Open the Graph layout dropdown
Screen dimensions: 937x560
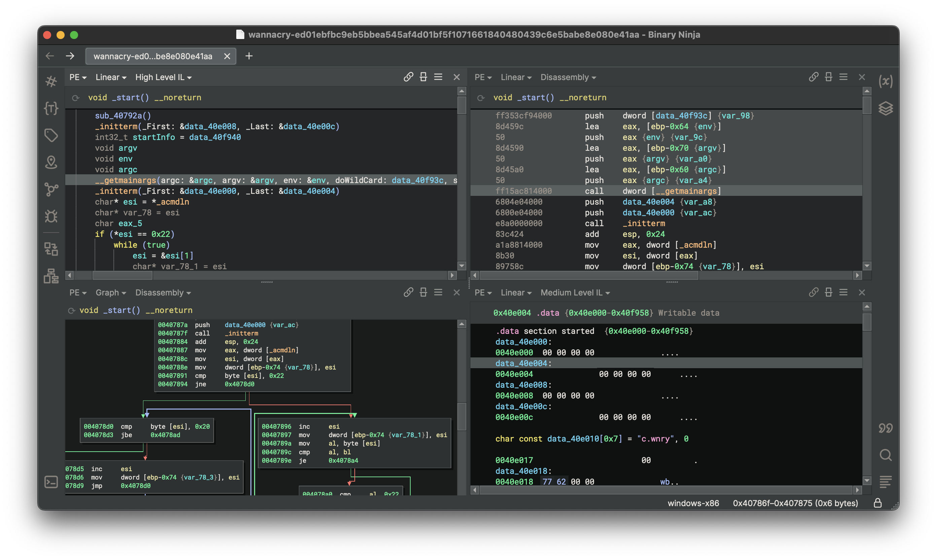111,293
